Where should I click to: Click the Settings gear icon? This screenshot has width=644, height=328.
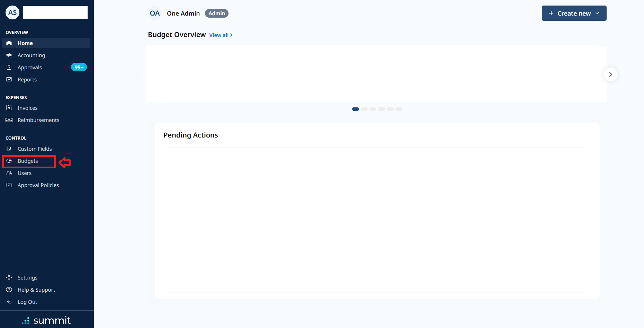click(9, 277)
